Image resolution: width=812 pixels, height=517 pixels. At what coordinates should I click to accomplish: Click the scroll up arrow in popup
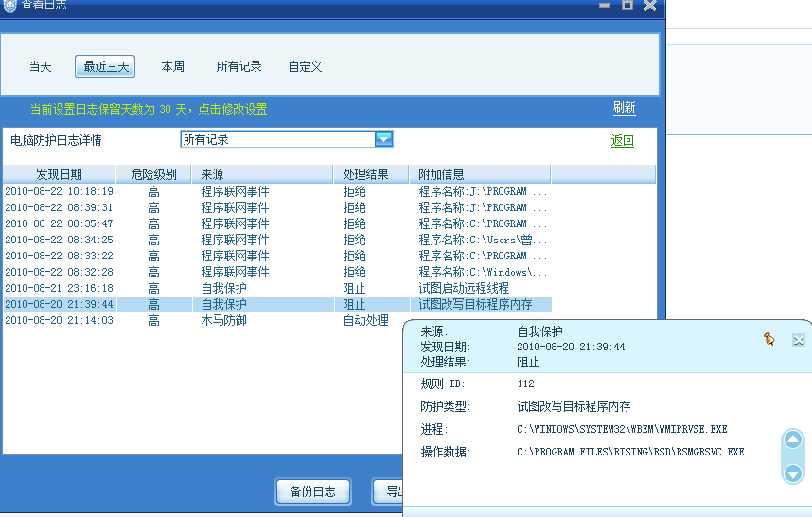(792, 439)
